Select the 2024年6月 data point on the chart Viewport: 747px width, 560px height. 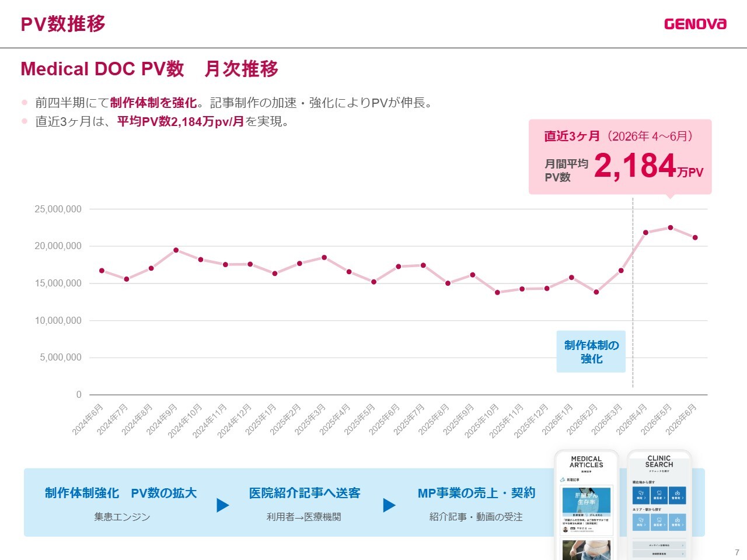tap(102, 271)
